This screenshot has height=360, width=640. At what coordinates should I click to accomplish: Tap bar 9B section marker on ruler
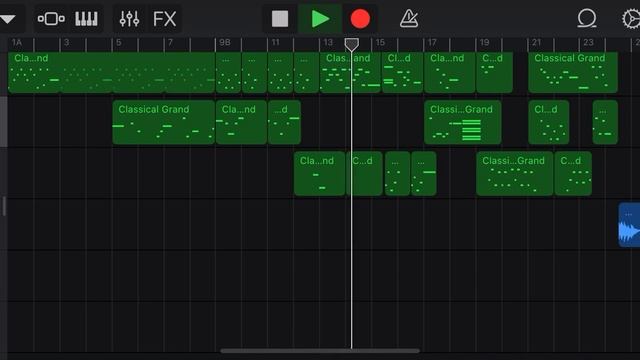(x=225, y=42)
